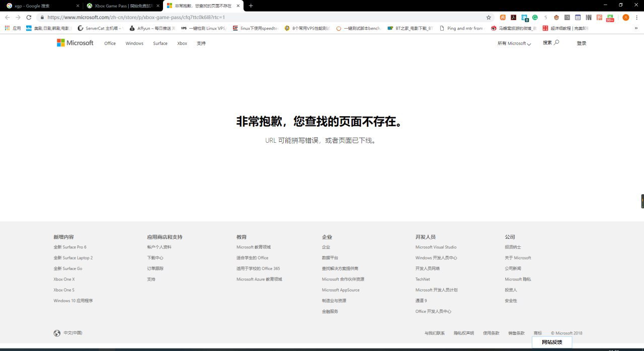Open the Xbox navigation menu item
The image size is (644, 351).
point(182,43)
